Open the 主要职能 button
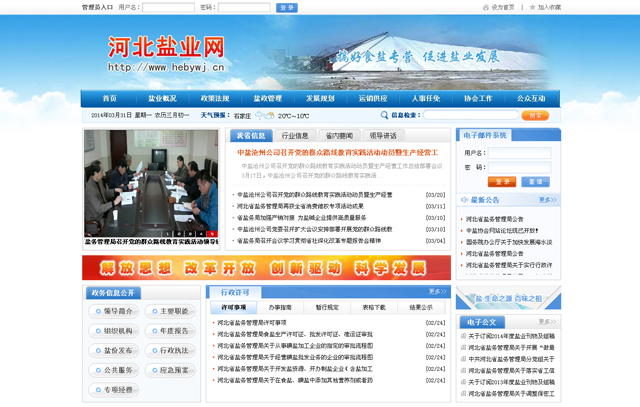 click(x=170, y=311)
